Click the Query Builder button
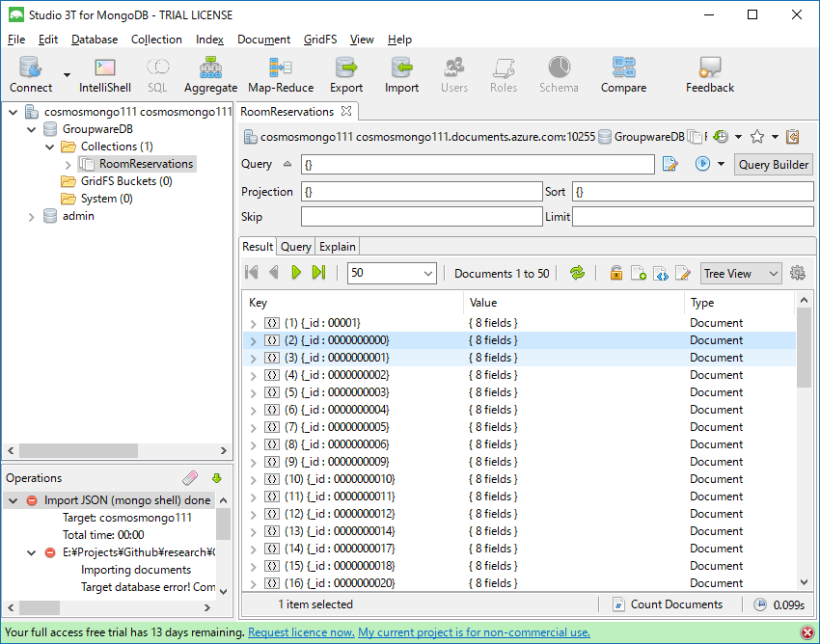The height and width of the screenshot is (644, 820). 774,165
